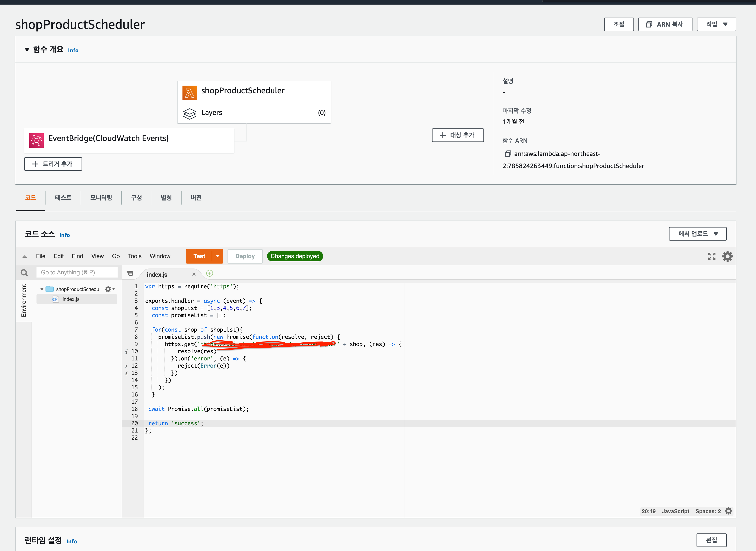Click the 대상 추가 button
756x551 pixels.
[458, 135]
